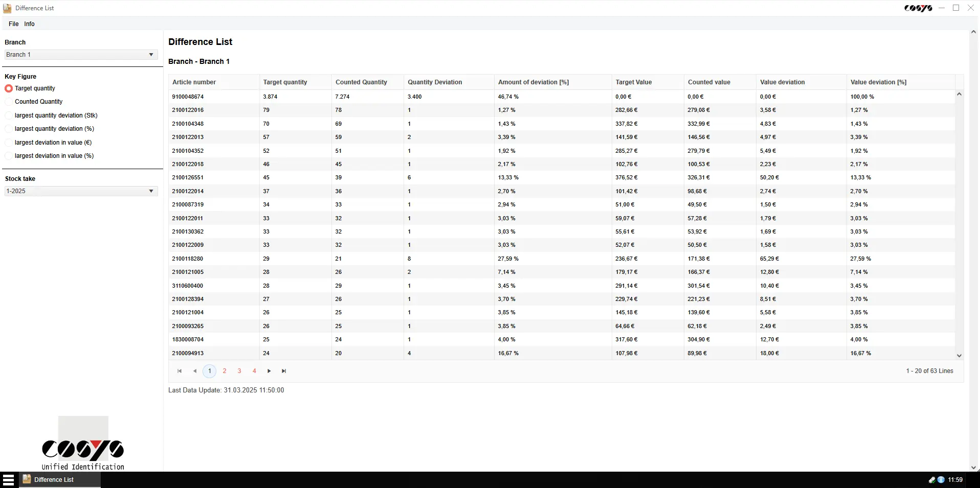Go to next page arrow
980x488 pixels.
[269, 371]
